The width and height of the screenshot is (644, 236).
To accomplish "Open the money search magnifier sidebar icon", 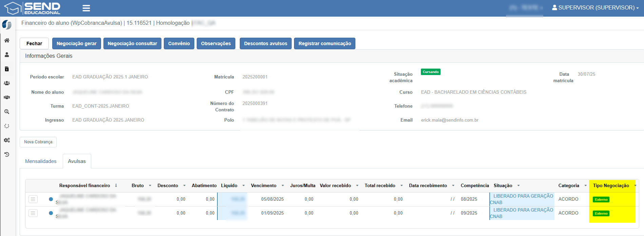I will click(7, 112).
